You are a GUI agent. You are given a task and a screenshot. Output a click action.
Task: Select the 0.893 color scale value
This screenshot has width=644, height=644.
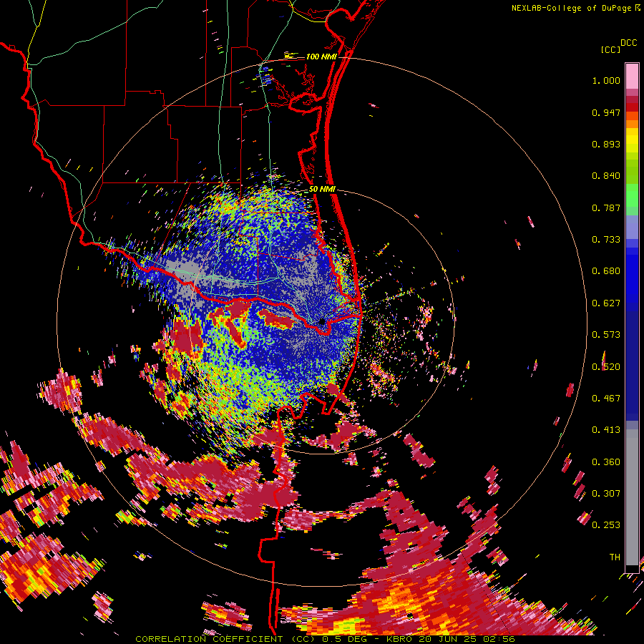pyautogui.click(x=606, y=144)
